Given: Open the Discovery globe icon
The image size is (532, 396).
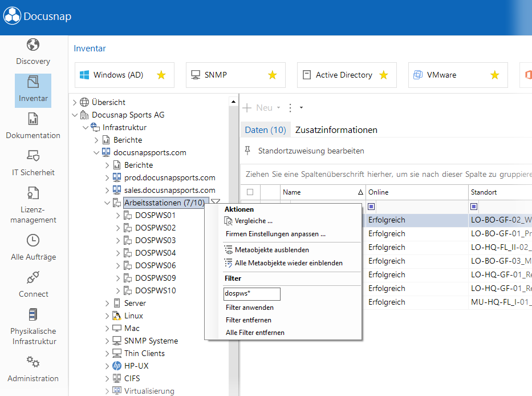Looking at the screenshot, I should coord(33,45).
